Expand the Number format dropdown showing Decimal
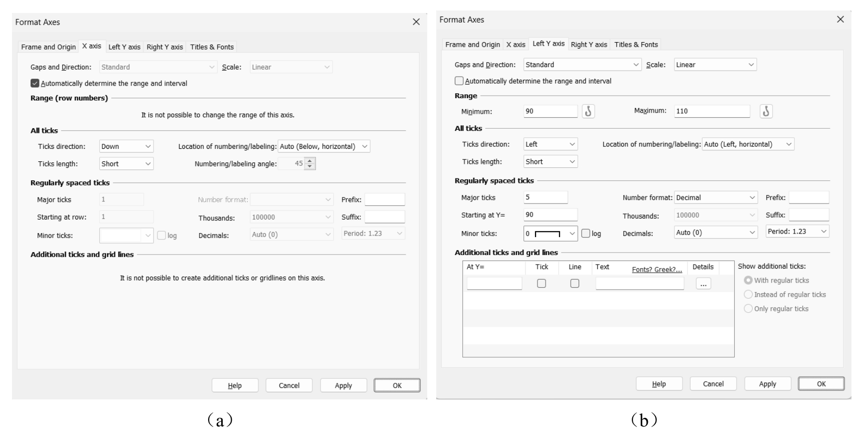 [x=716, y=198]
